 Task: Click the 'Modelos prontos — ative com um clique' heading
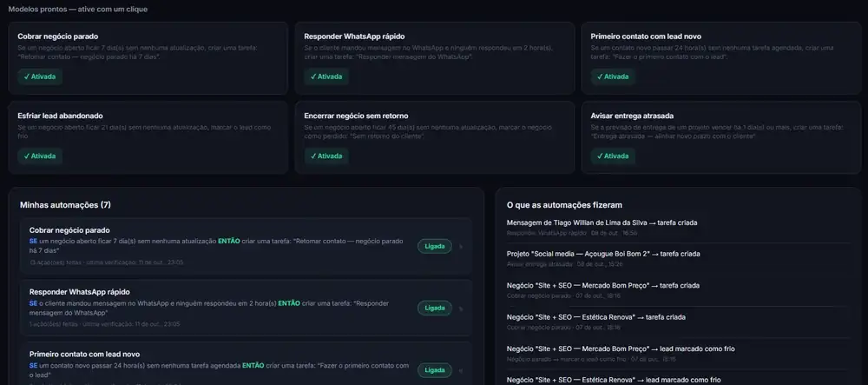(x=78, y=10)
